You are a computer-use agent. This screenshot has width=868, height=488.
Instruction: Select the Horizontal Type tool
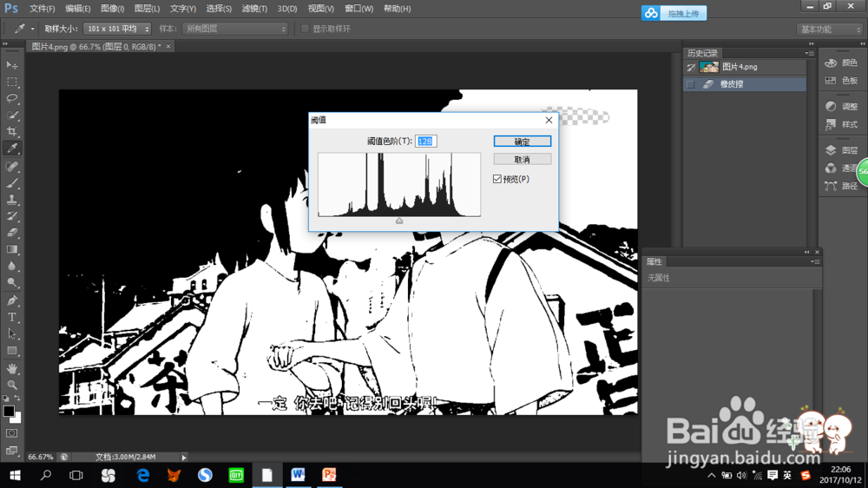11,318
